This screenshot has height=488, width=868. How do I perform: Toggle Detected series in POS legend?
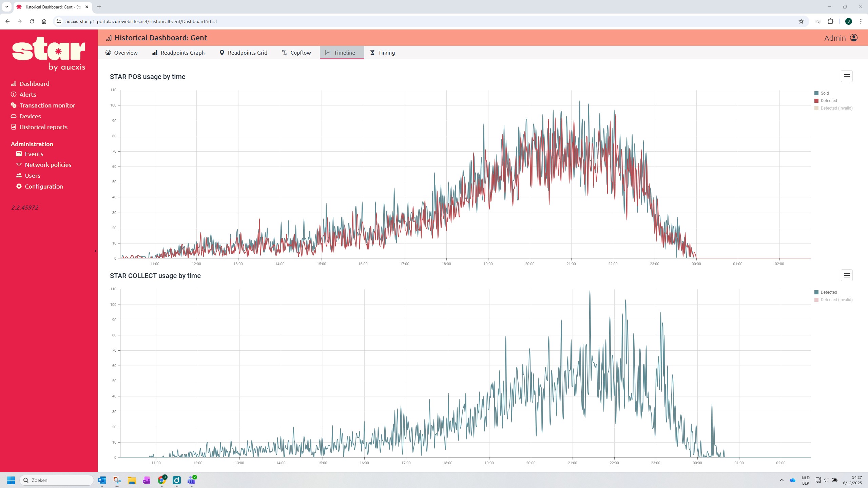pyautogui.click(x=826, y=101)
